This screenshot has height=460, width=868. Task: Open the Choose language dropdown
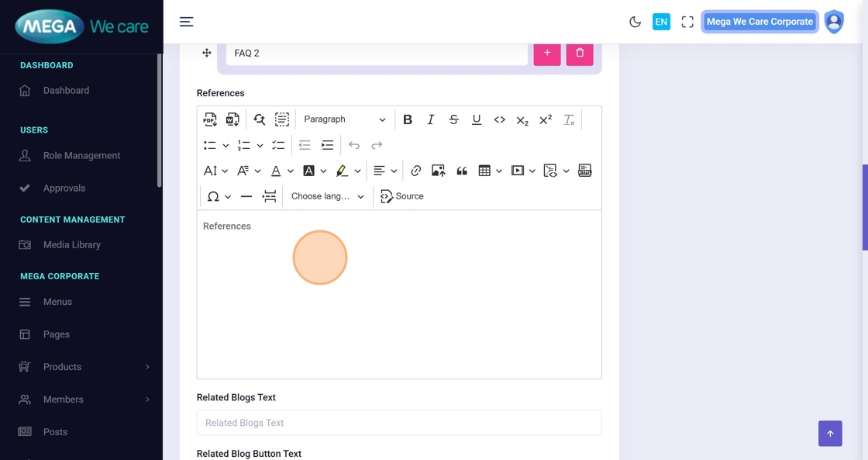coord(327,196)
